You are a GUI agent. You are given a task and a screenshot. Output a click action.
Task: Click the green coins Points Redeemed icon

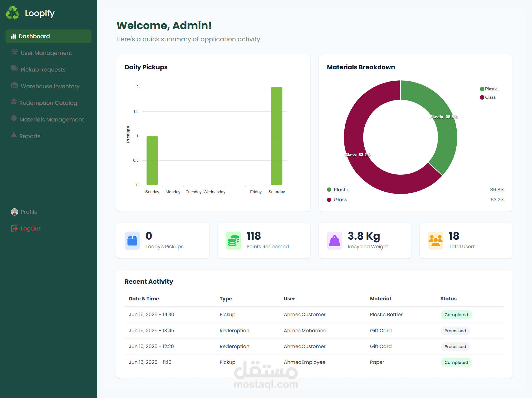pyautogui.click(x=233, y=240)
